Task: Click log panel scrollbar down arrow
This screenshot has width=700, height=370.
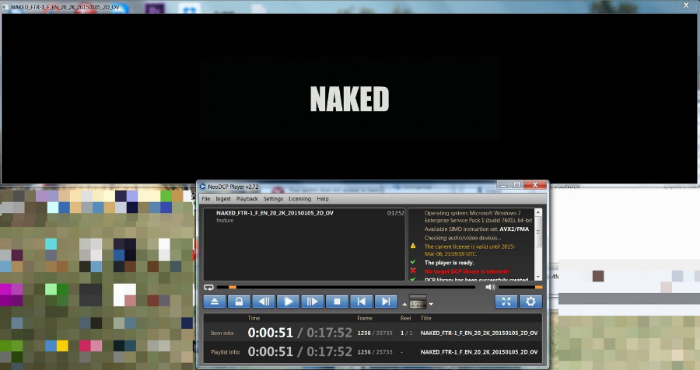Action: pyautogui.click(x=538, y=277)
